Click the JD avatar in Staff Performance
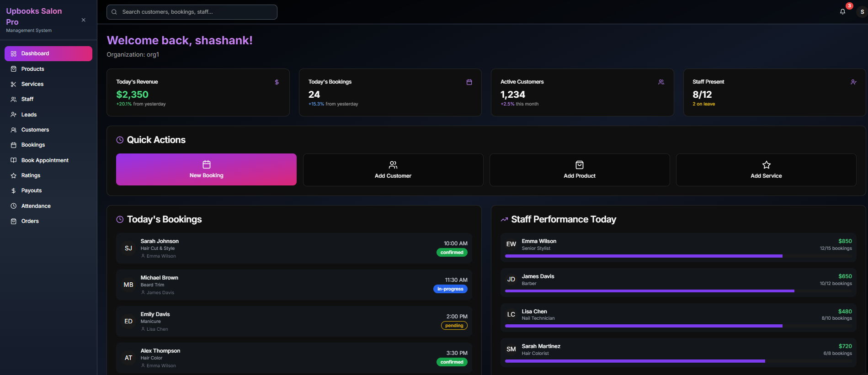This screenshot has width=868, height=375. (x=511, y=280)
